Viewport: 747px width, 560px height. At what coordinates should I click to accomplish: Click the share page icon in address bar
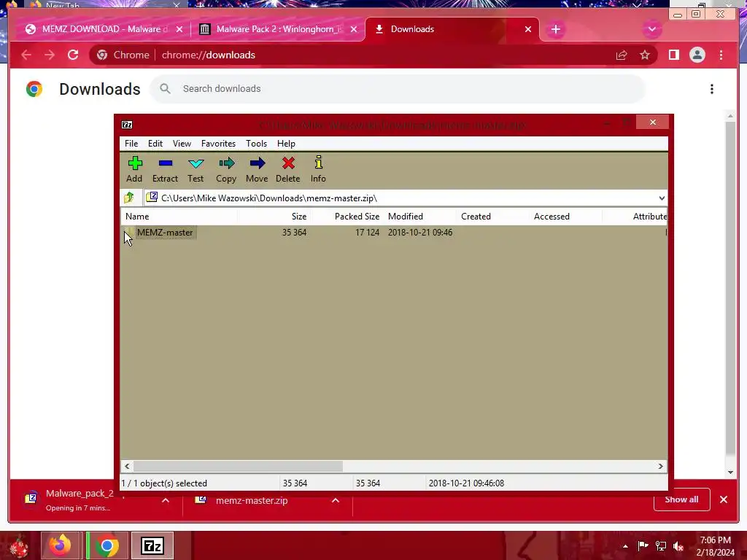[x=622, y=55]
